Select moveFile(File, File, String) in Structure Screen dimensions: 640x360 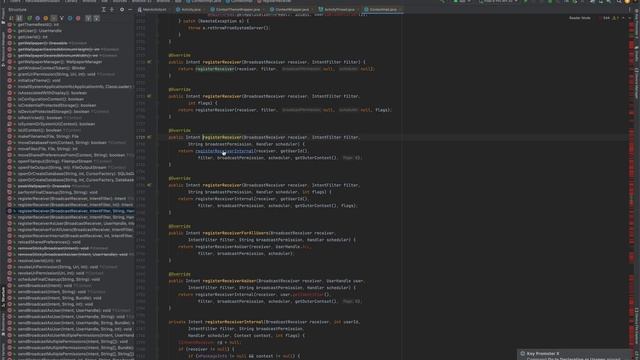click(x=48, y=149)
